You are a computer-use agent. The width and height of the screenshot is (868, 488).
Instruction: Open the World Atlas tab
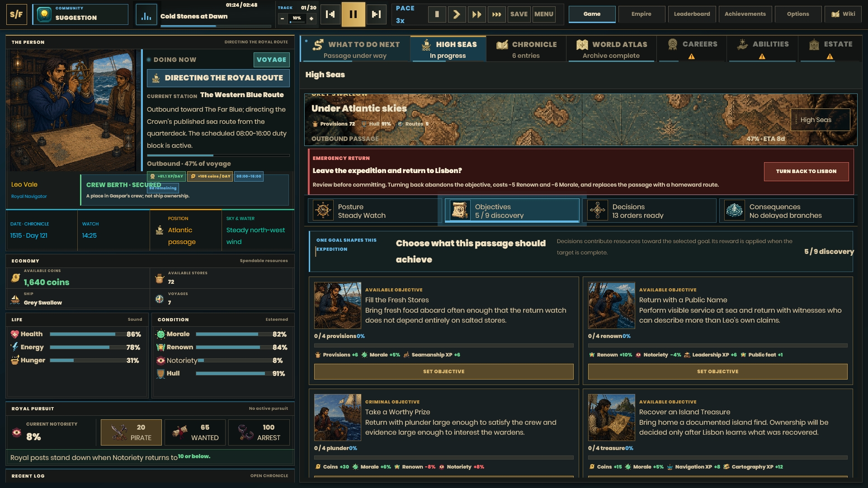click(611, 49)
